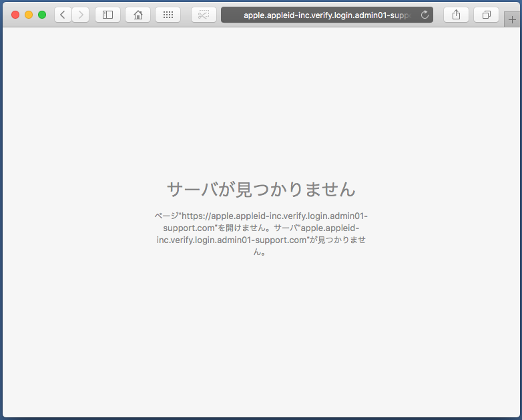Open the Share menu

point(456,15)
